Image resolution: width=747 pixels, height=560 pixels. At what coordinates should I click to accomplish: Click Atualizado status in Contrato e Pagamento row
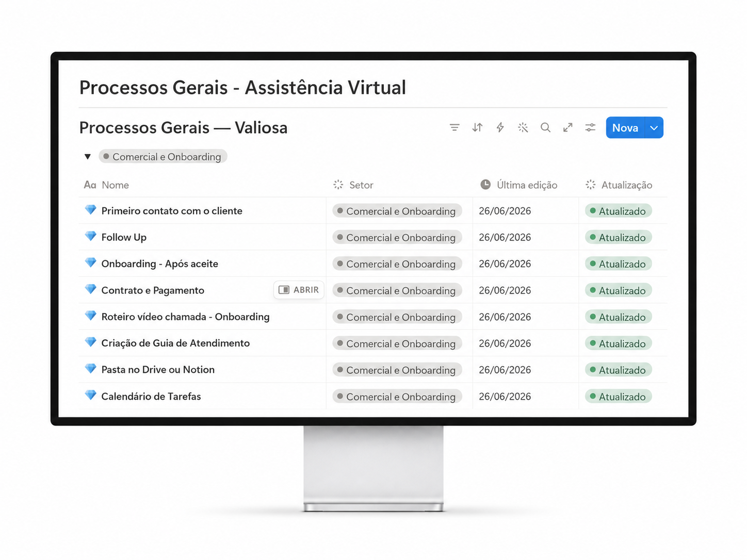click(618, 290)
